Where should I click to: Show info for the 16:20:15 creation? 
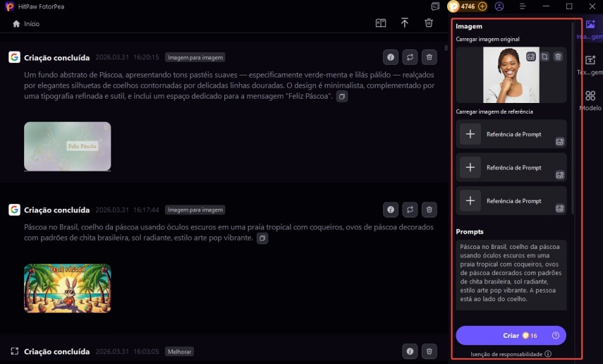pyautogui.click(x=390, y=57)
